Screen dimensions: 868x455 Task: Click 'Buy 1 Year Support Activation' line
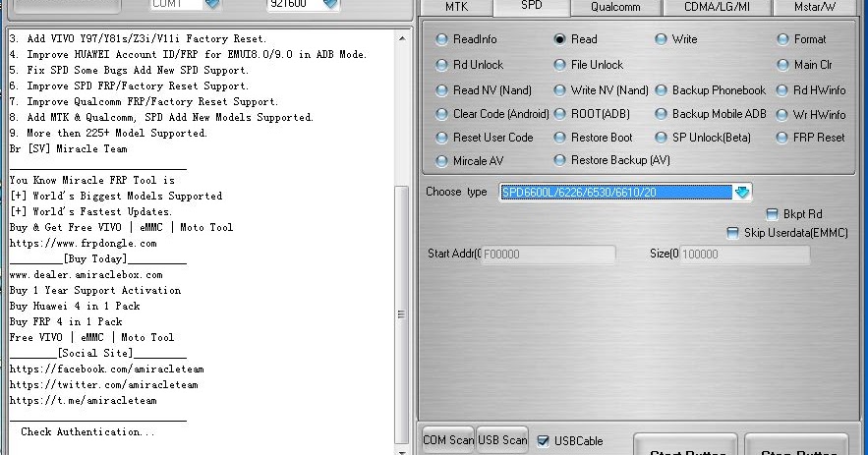(x=95, y=290)
